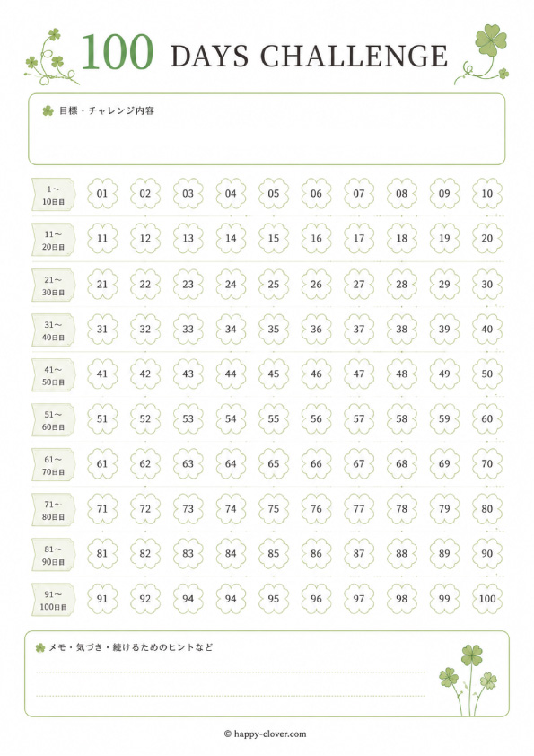Check off the day 55 clover

[x=273, y=418]
